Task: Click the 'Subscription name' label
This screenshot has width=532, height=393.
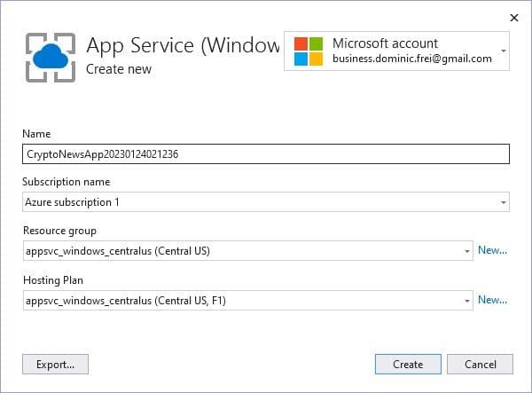Action: [x=66, y=182]
